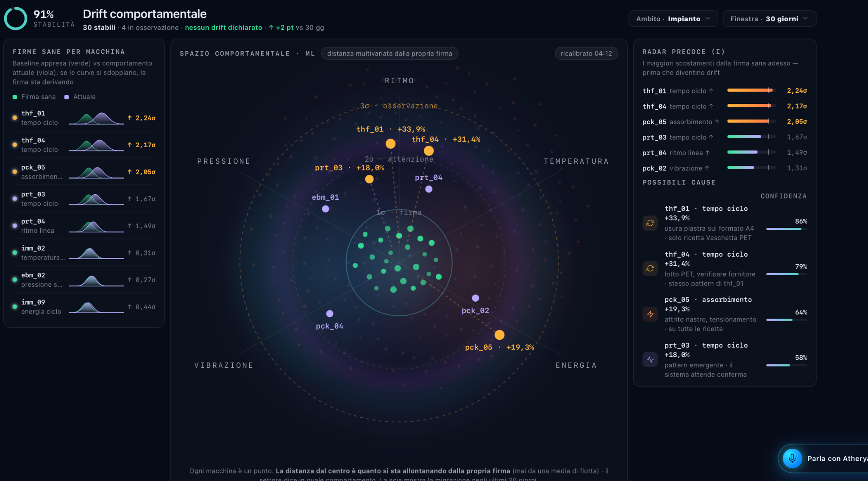Viewport: 868px width, 481px height.
Task: Select the thf_04 orange point on radar
Action: tap(428, 151)
